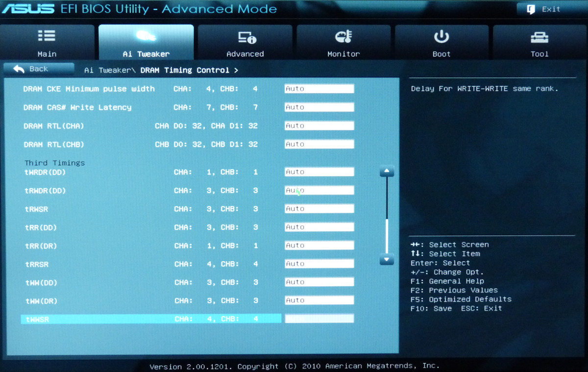Select the tRWSR label

pos(36,209)
